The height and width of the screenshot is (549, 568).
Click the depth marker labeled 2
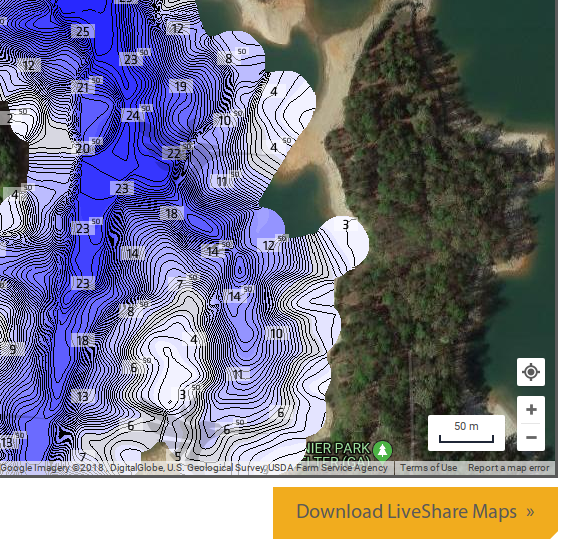tap(10, 118)
